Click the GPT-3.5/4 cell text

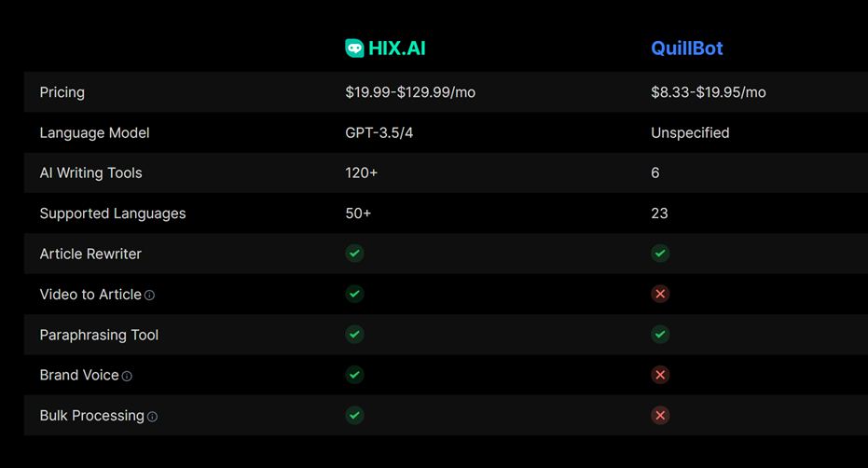pyautogui.click(x=379, y=132)
